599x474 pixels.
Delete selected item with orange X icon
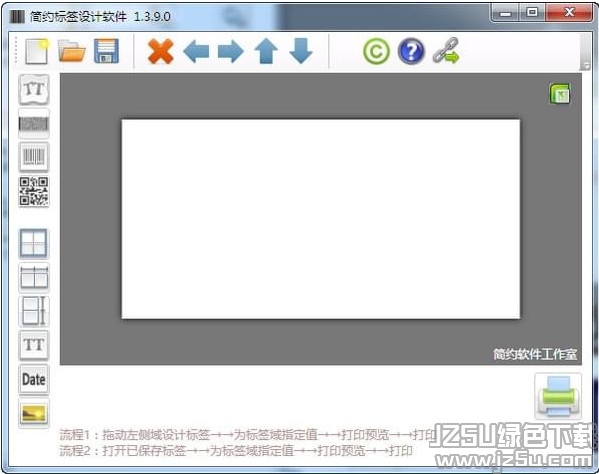tap(160, 51)
